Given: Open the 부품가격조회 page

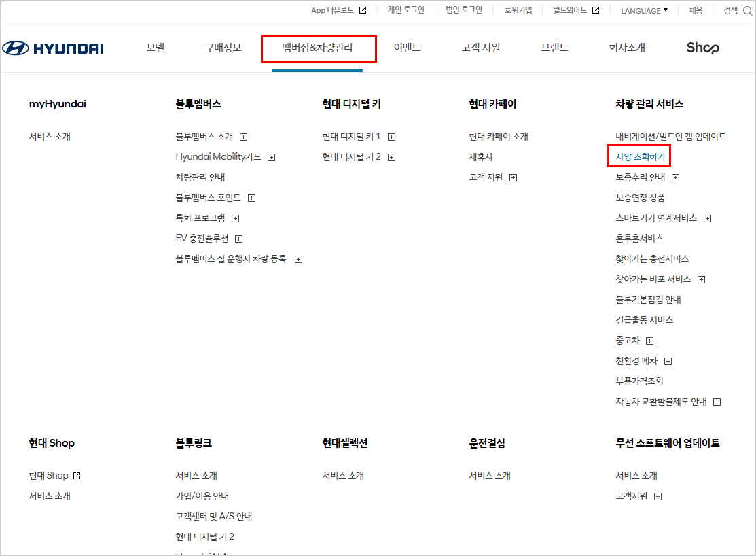Looking at the screenshot, I should tap(638, 381).
